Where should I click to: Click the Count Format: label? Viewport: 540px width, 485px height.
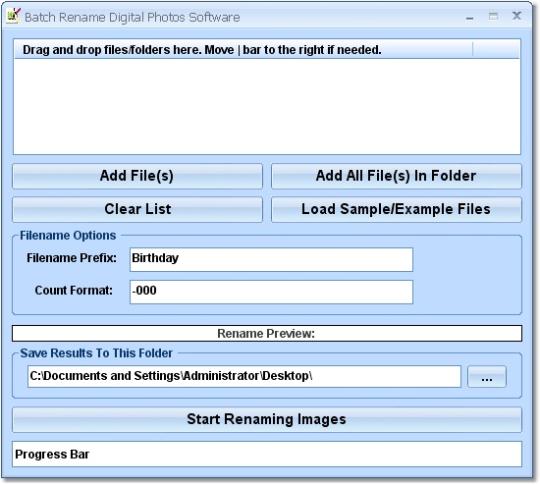point(74,290)
